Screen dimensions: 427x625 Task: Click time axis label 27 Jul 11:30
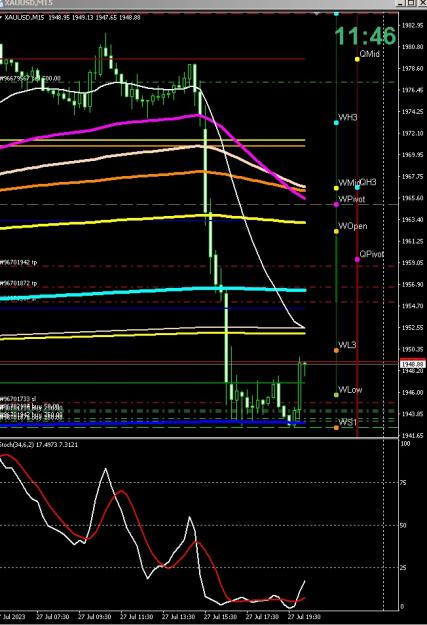(136, 617)
